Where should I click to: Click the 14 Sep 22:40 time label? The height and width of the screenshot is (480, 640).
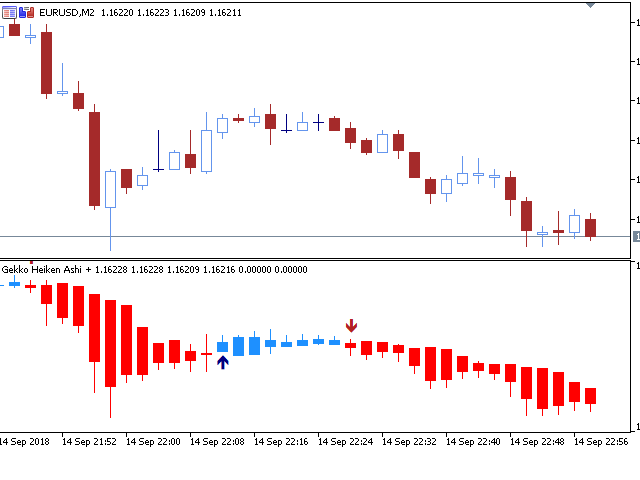(x=473, y=442)
